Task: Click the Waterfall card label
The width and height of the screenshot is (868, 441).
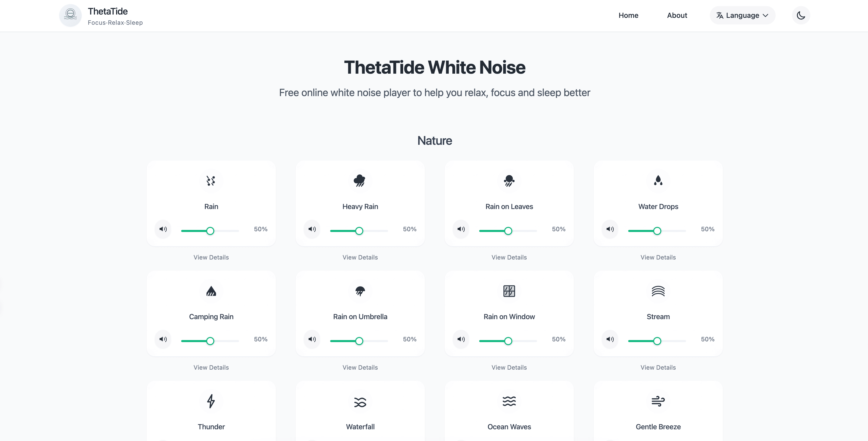Action: tap(360, 427)
